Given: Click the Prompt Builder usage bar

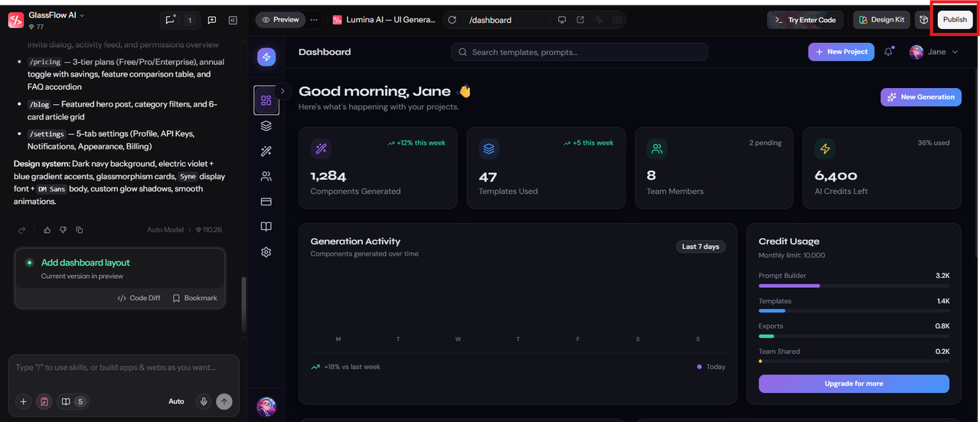Looking at the screenshot, I should (854, 286).
